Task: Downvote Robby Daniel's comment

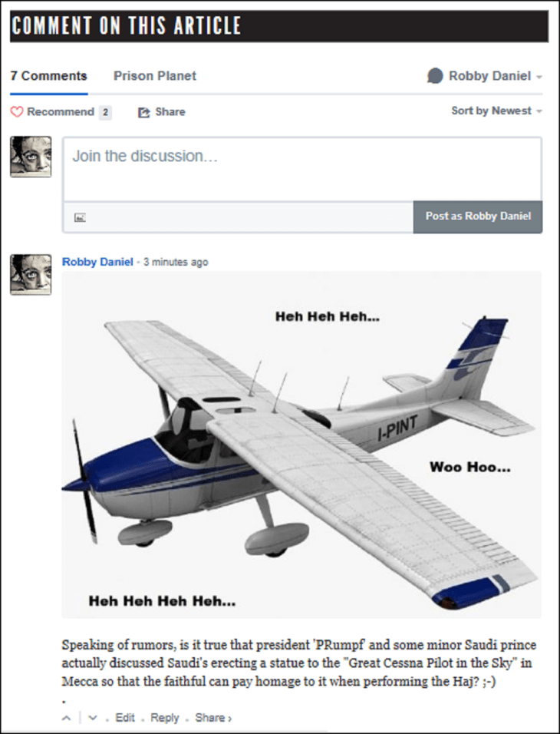Action: pos(93,718)
